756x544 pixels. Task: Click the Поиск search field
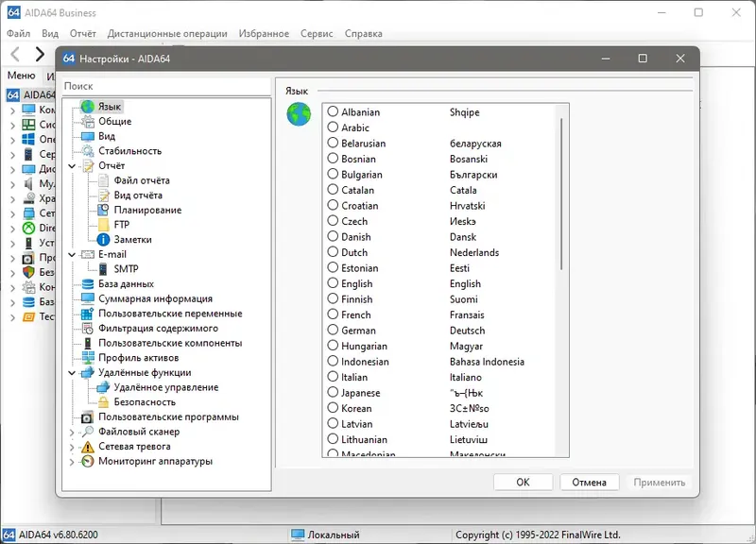167,86
